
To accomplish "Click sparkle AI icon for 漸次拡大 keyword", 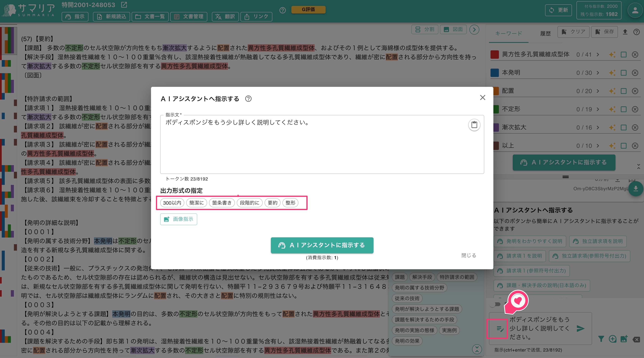I will pos(612,128).
